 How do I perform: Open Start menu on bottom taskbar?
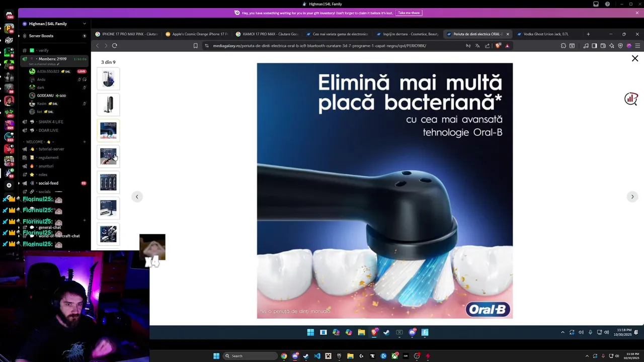point(216,356)
